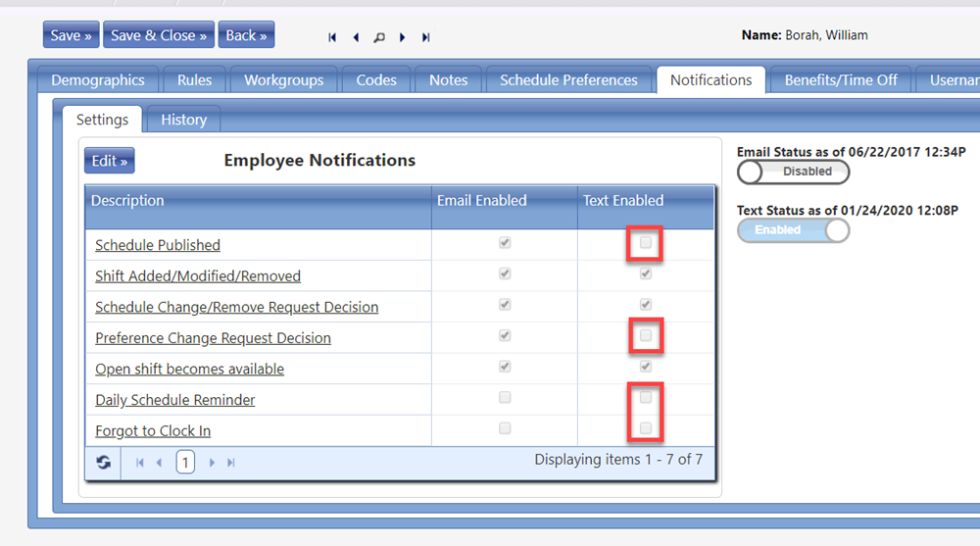Toggle Text Enabled for Forgot to Clock In
The image size is (980, 546).
(x=646, y=428)
